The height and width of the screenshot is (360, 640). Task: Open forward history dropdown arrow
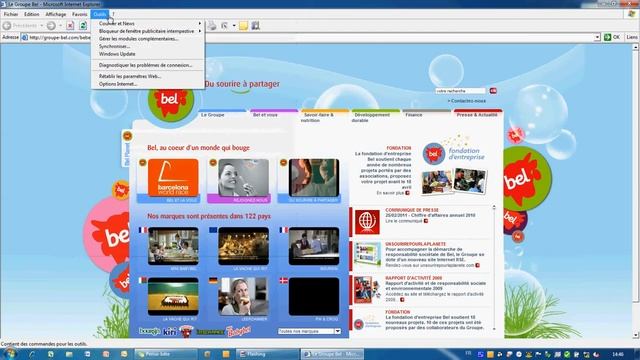60,26
